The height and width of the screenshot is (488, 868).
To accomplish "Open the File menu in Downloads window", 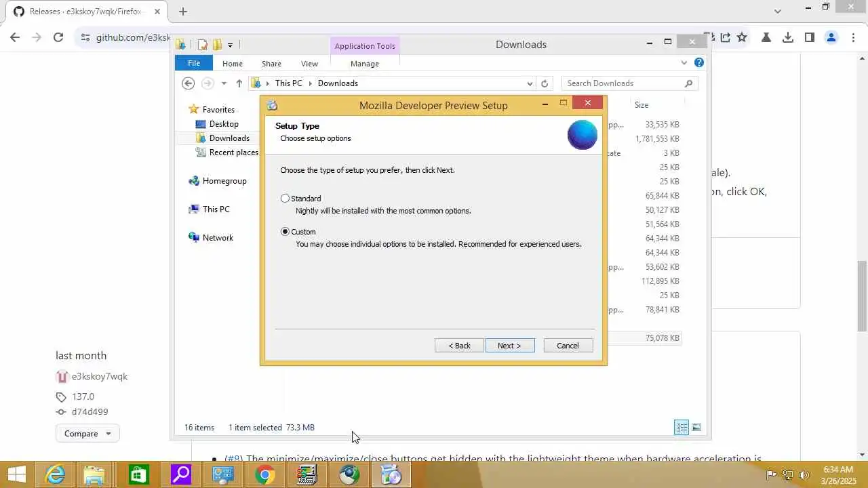I will 194,63.
